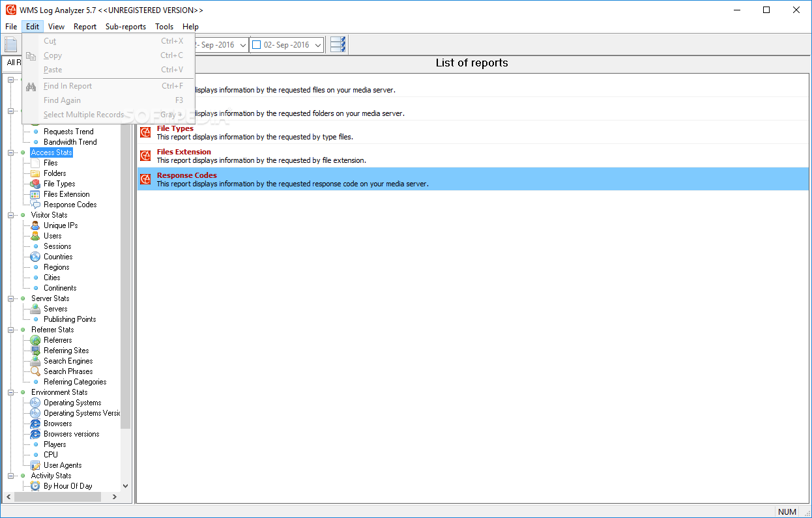
Task: Select 'Sessions' in the tree
Action: pyautogui.click(x=57, y=246)
